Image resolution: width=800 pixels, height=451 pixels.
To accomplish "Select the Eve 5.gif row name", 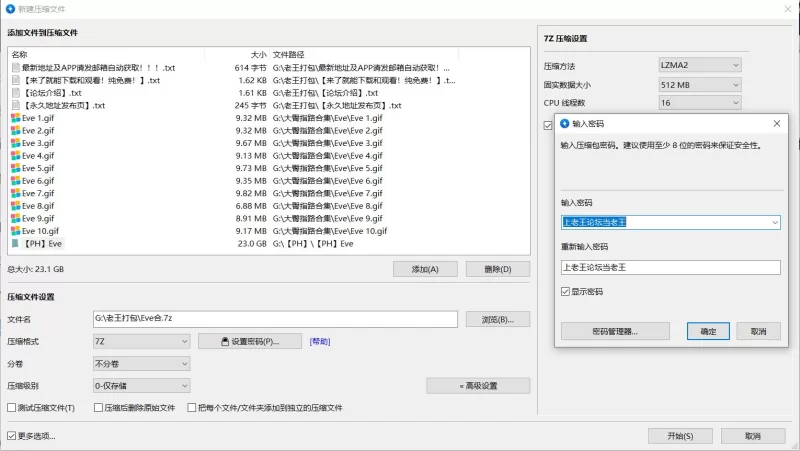I will tap(38, 168).
